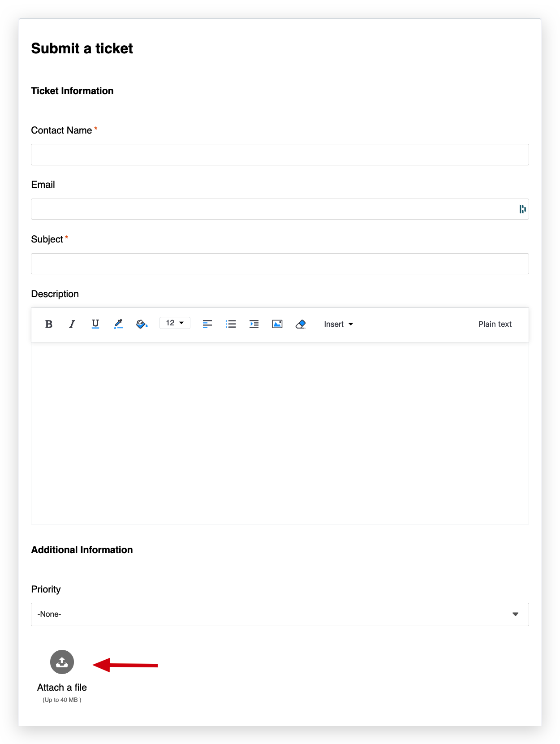Insert a bulleted list
The width and height of the screenshot is (560, 744).
(x=231, y=324)
